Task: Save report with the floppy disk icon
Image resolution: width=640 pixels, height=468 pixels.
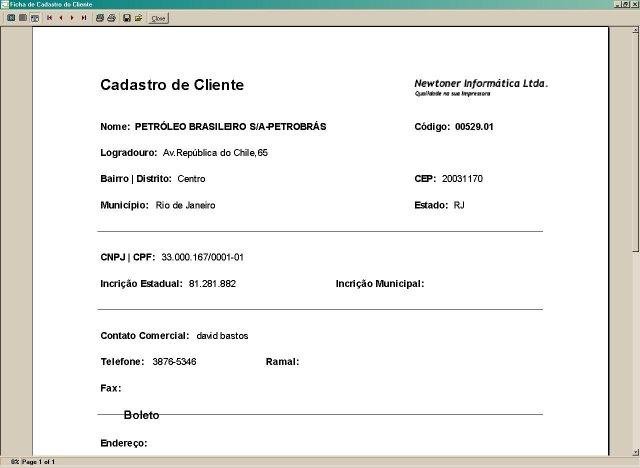Action: 127,18
